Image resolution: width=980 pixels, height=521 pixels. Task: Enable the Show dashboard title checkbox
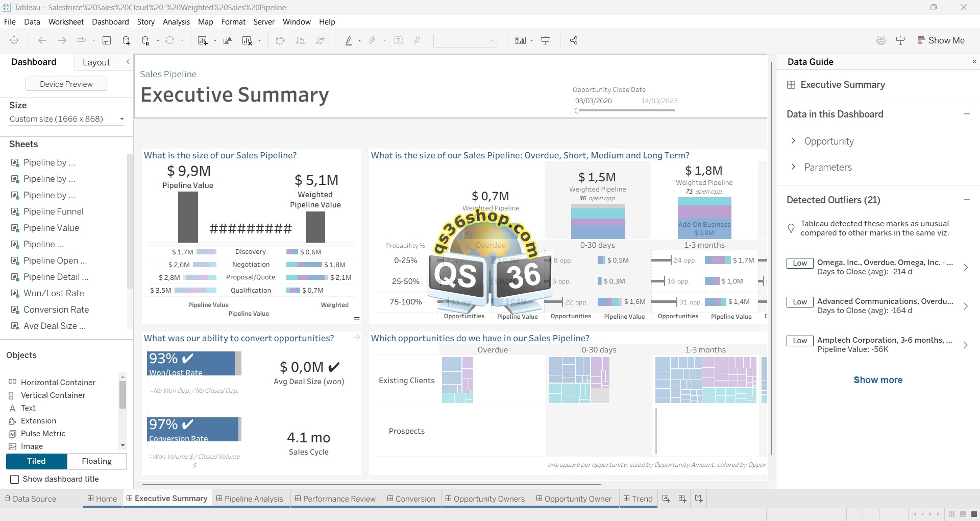15,479
